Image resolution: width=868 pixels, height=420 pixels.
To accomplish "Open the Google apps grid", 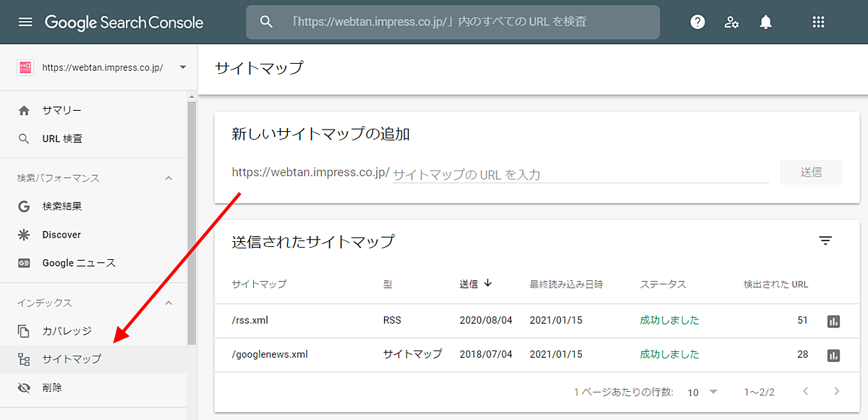I will pos(818,22).
